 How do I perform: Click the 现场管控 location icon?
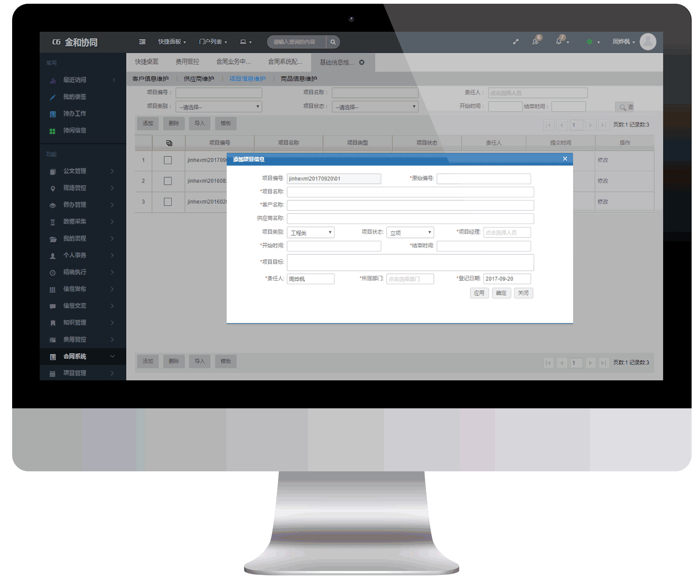(x=53, y=188)
